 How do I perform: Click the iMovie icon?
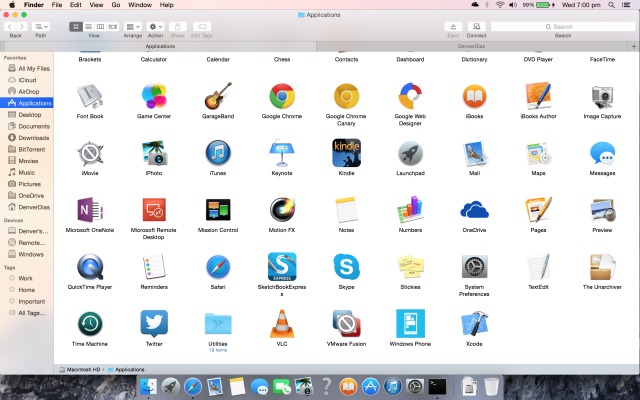click(x=90, y=153)
